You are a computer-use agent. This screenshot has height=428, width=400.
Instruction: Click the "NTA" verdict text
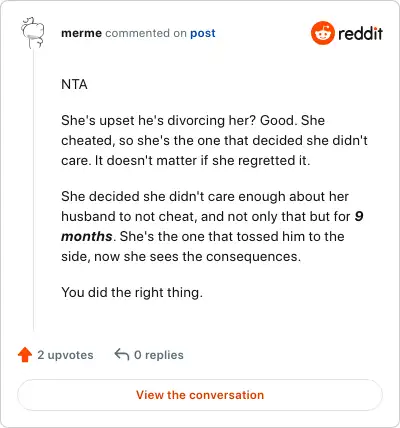click(74, 84)
